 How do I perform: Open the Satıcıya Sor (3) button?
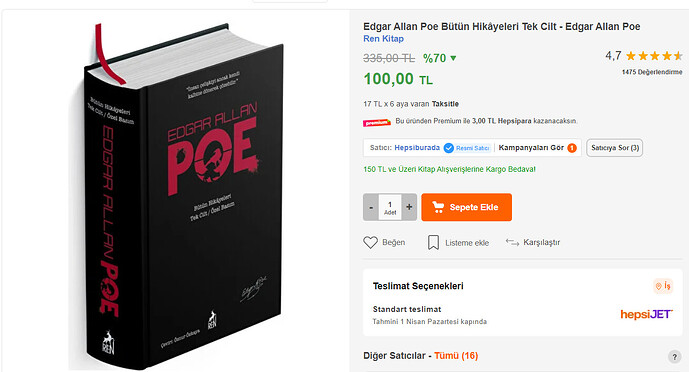pyautogui.click(x=615, y=148)
